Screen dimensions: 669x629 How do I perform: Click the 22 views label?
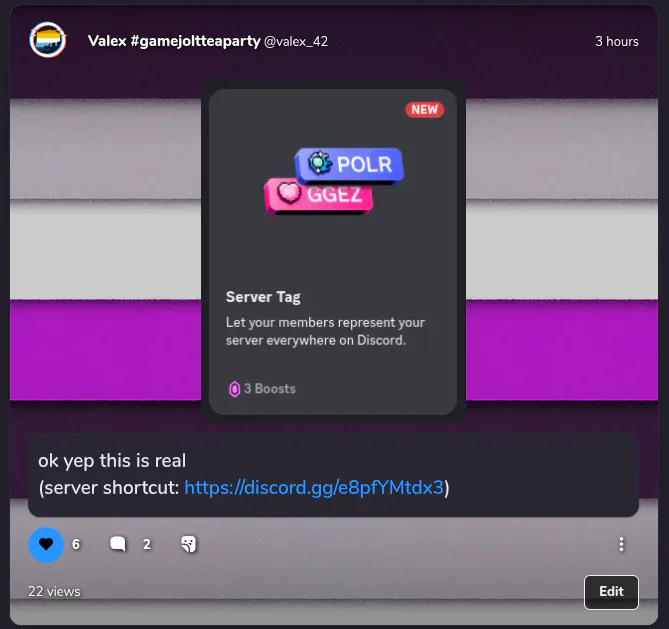click(x=54, y=591)
